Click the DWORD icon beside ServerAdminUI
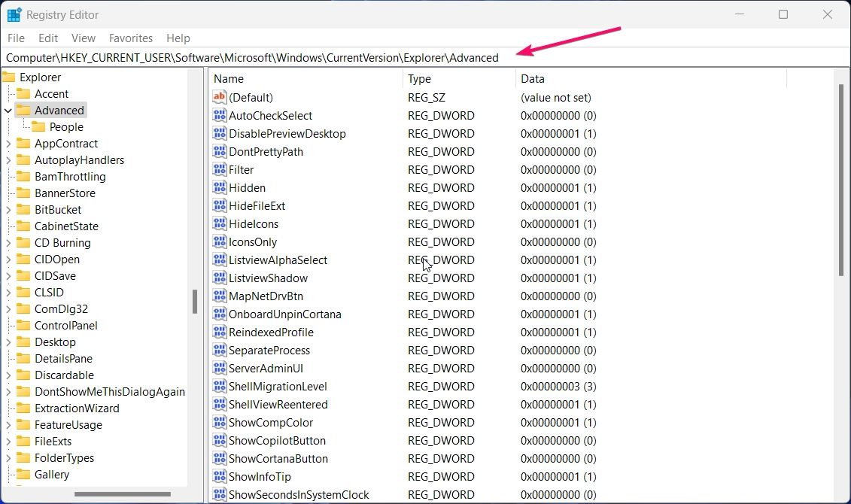Screen dimensions: 851x504 [x=219, y=368]
